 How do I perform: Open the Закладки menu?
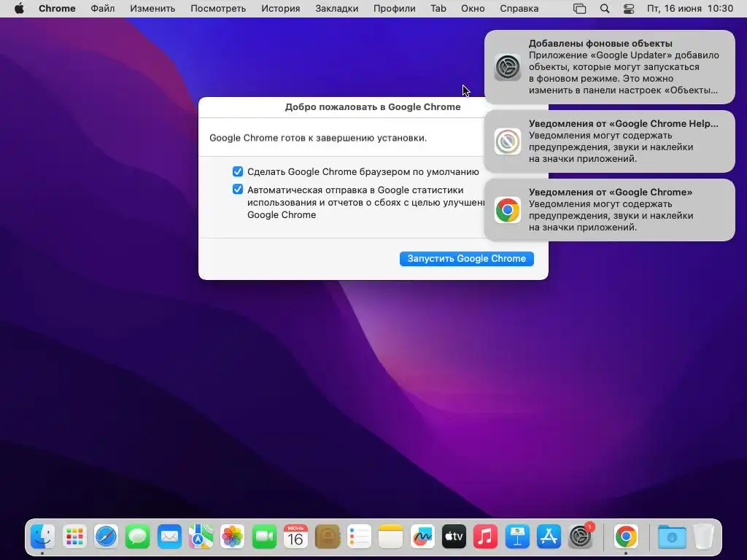337,9
